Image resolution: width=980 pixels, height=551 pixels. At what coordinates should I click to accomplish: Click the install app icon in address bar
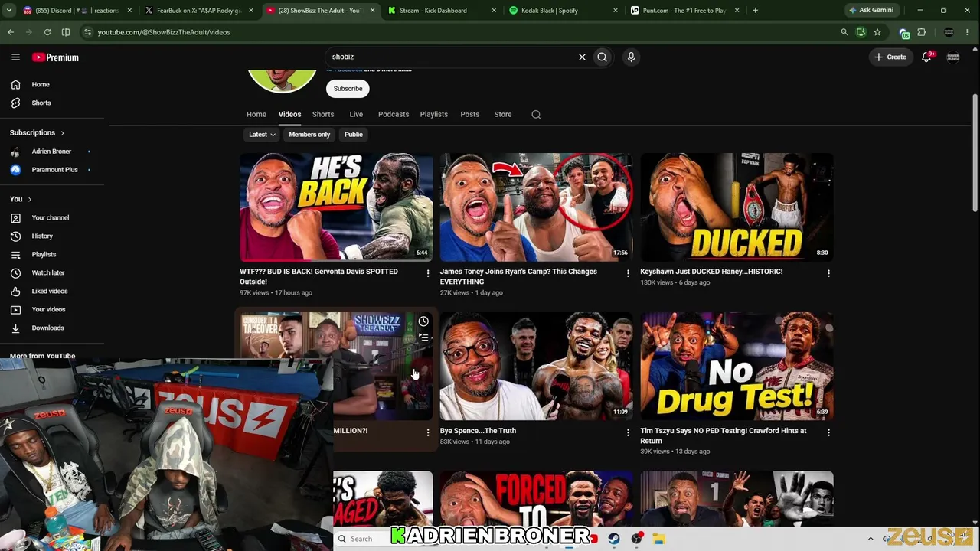(x=861, y=32)
